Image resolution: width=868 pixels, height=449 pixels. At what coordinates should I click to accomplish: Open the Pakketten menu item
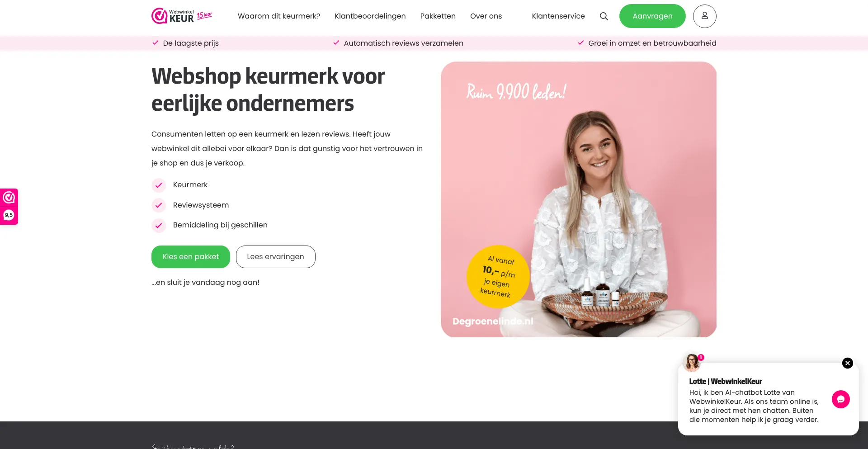[x=438, y=16]
